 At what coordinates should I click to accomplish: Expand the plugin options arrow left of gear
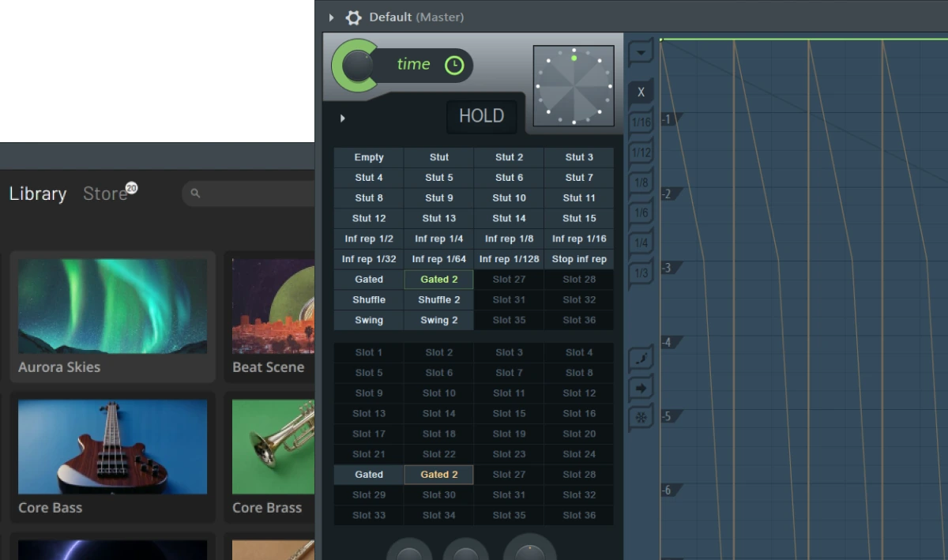pyautogui.click(x=332, y=17)
